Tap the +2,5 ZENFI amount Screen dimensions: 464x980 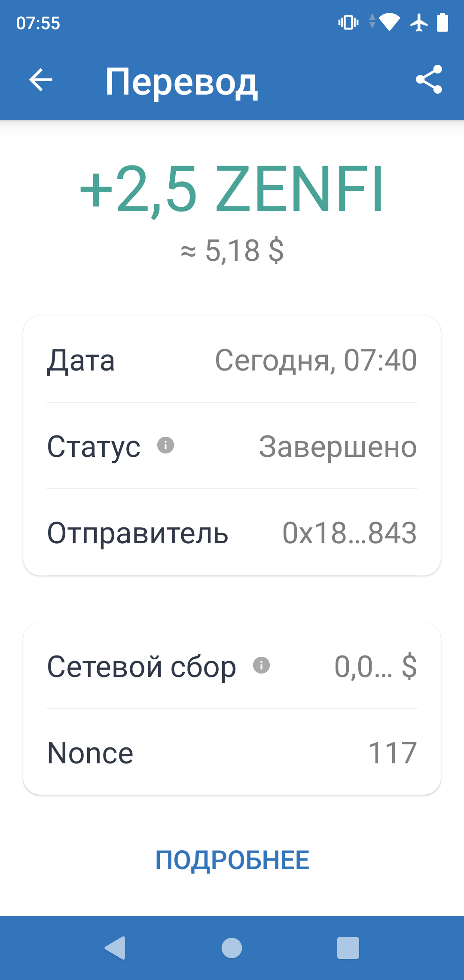(x=232, y=189)
